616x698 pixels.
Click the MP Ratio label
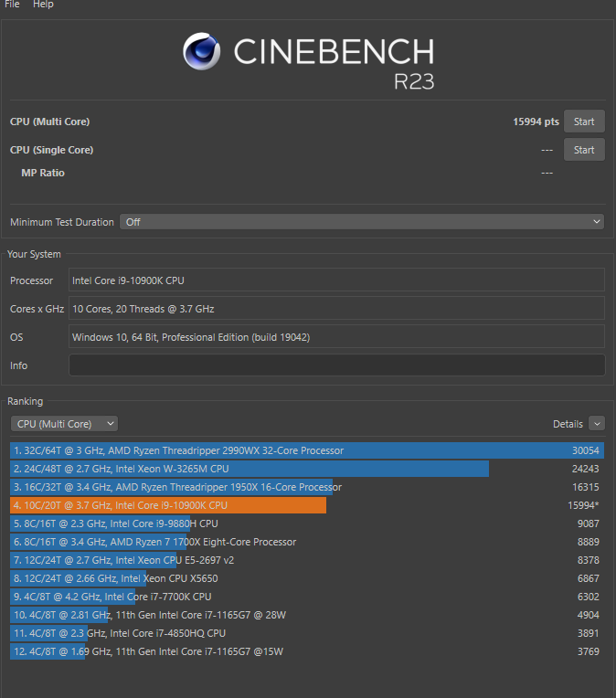43,173
